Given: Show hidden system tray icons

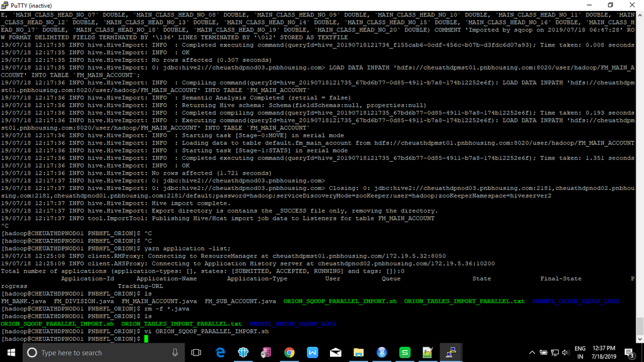Looking at the screenshot, I should point(532,352).
